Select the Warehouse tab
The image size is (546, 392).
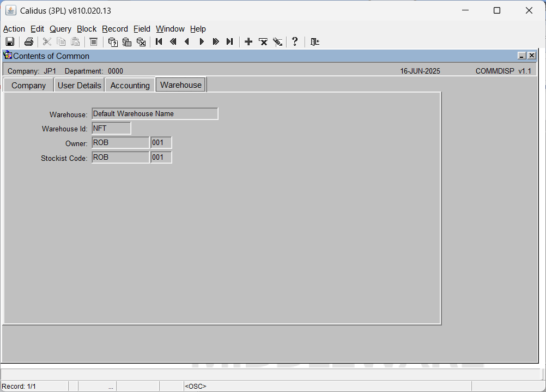181,85
